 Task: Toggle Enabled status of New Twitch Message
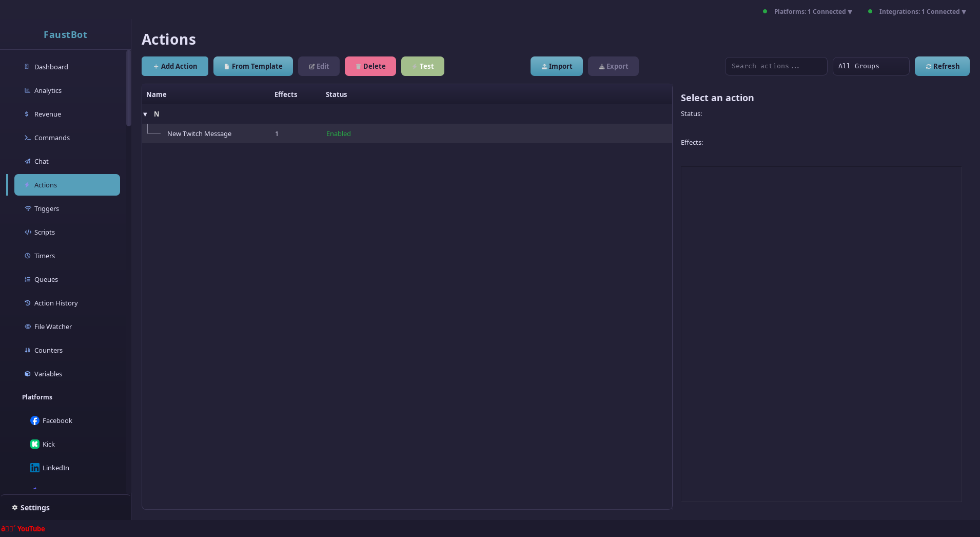pos(338,133)
